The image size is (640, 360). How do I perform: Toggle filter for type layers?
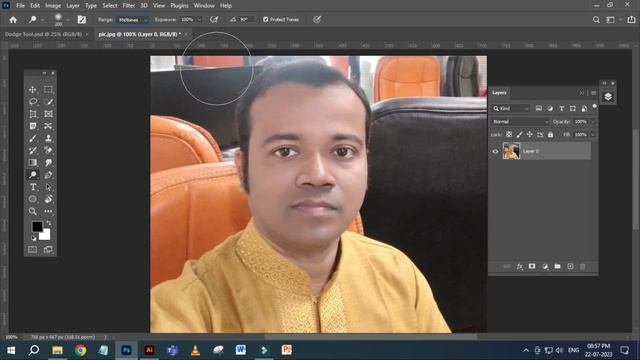[x=561, y=109]
